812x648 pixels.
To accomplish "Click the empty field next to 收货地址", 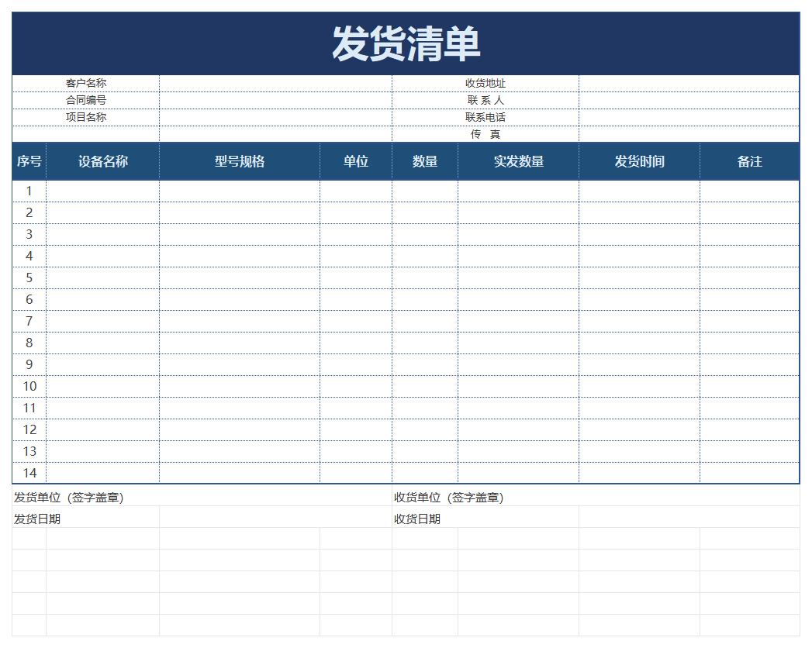I will click(689, 84).
